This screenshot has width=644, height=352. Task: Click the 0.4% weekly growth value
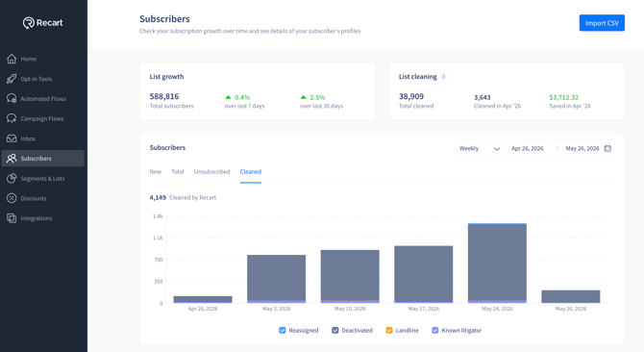pyautogui.click(x=242, y=97)
